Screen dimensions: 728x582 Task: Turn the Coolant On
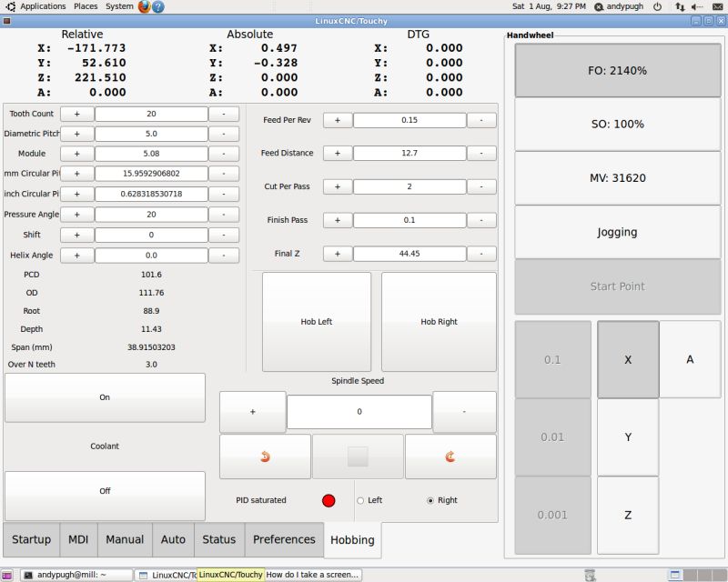(x=104, y=397)
